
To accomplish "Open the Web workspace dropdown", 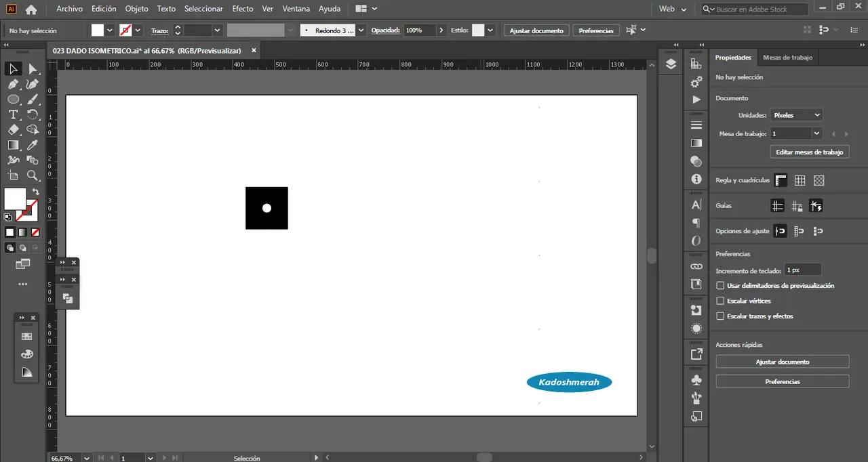I will click(x=673, y=9).
